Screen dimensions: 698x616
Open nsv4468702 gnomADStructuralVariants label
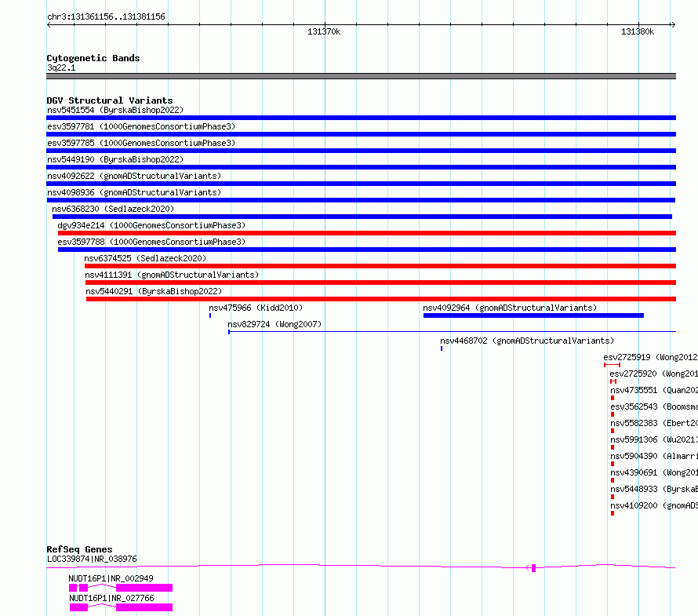(x=527, y=341)
